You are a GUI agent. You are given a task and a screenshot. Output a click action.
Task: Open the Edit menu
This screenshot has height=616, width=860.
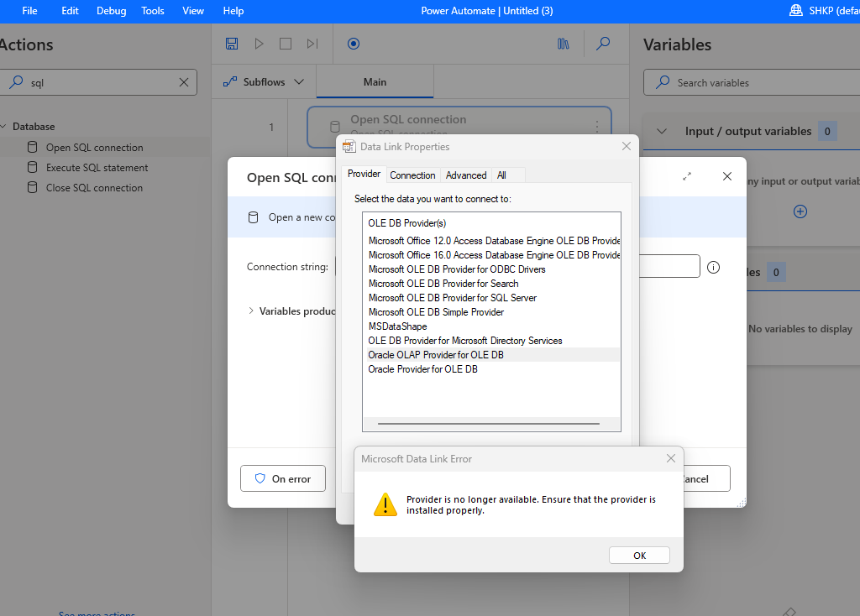tap(70, 11)
